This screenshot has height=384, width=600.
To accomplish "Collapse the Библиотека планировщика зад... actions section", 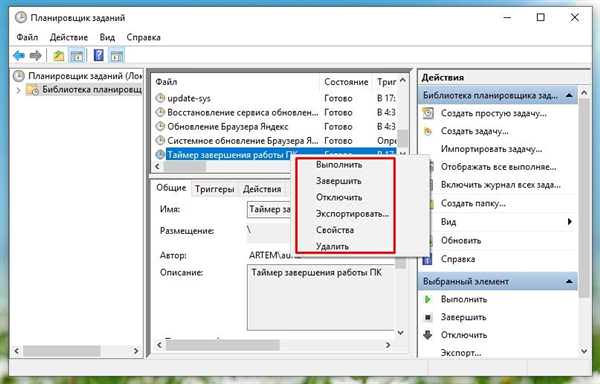I will 569,95.
